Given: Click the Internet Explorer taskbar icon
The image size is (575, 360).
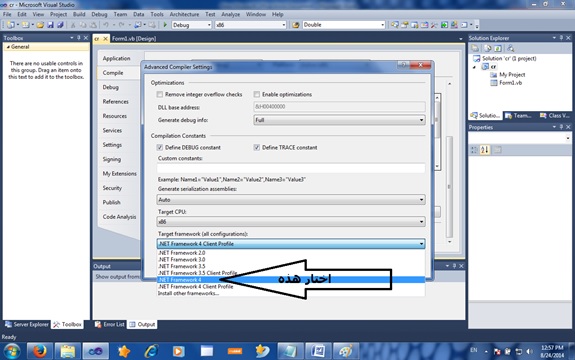Looking at the screenshot, I should click(x=151, y=352).
